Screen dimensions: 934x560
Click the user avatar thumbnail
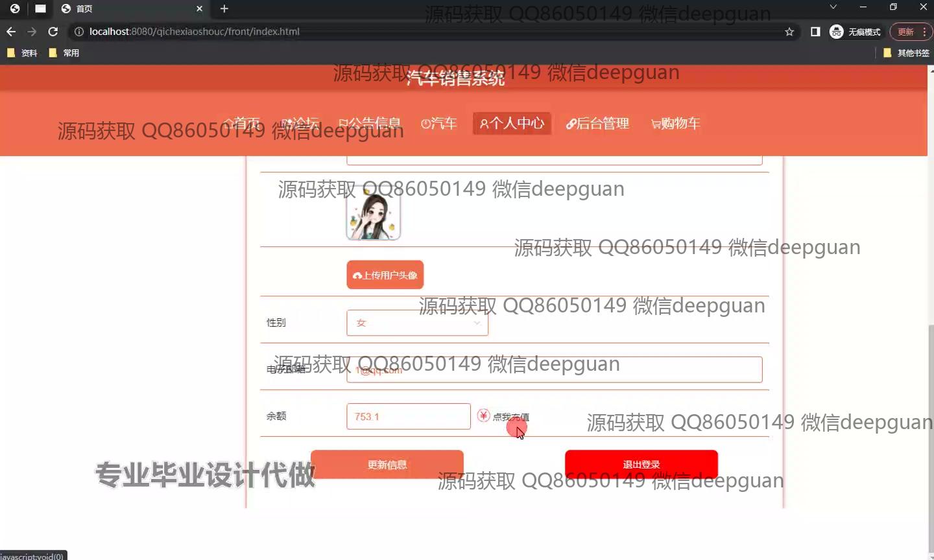click(x=373, y=215)
